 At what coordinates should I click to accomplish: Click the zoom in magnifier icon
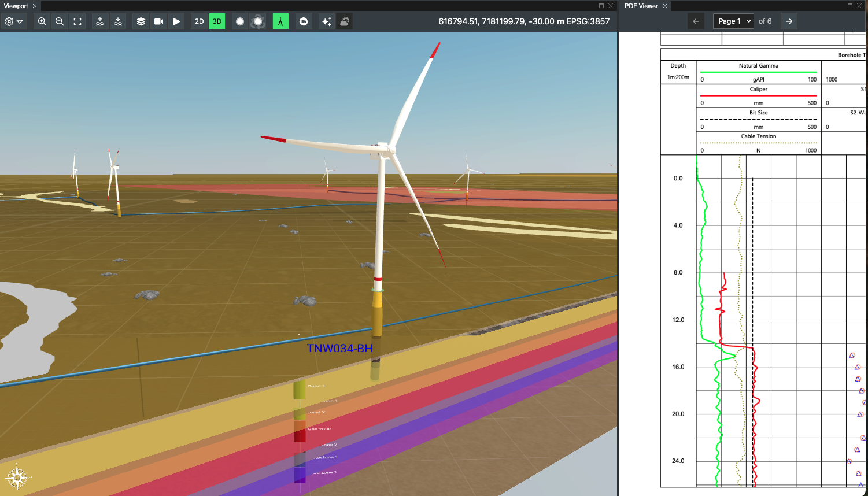(x=42, y=21)
